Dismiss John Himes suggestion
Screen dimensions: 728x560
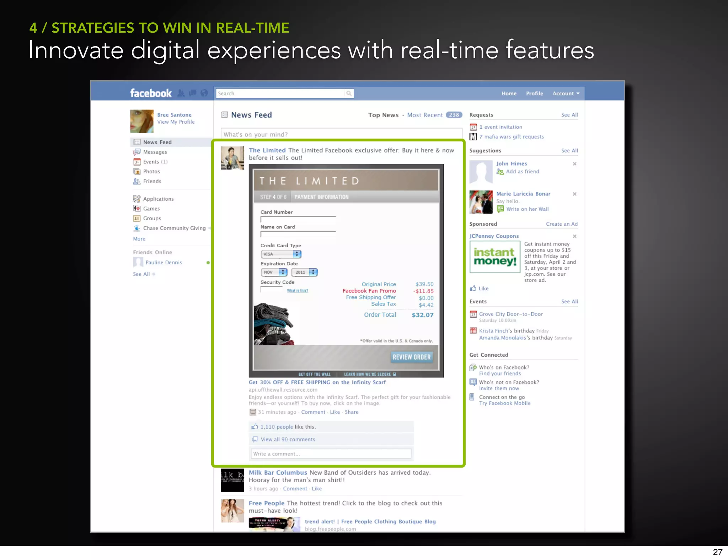(574, 164)
